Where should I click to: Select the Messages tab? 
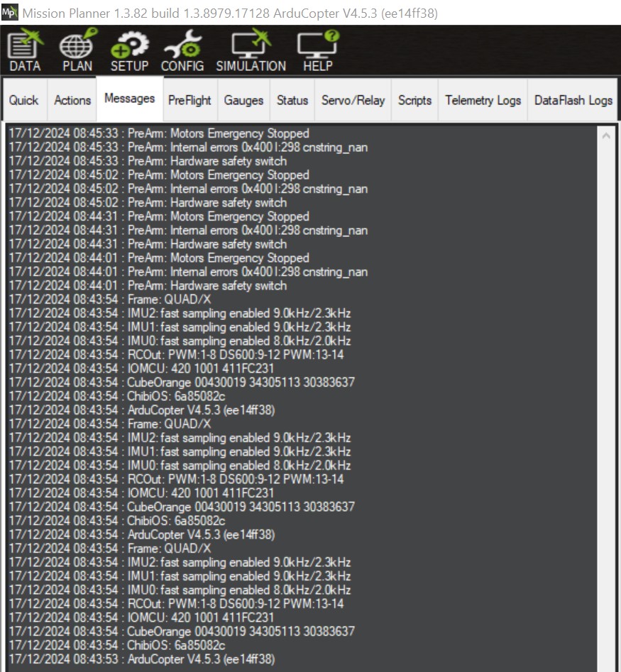129,99
